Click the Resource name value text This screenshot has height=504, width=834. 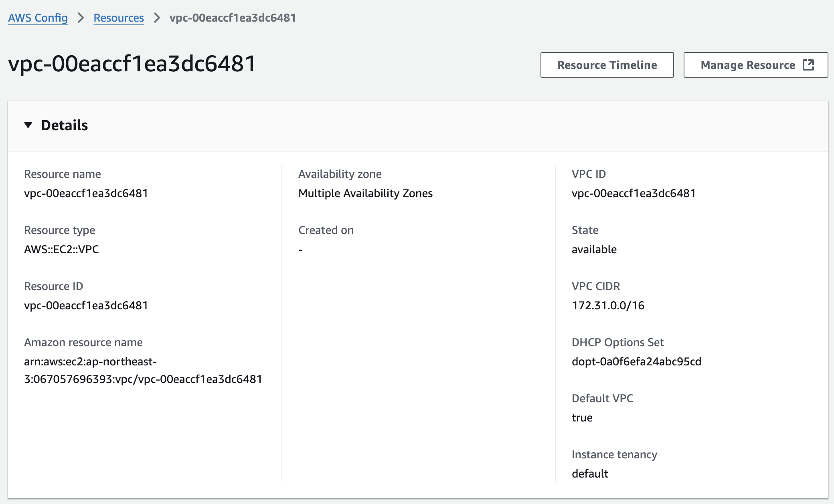(86, 194)
